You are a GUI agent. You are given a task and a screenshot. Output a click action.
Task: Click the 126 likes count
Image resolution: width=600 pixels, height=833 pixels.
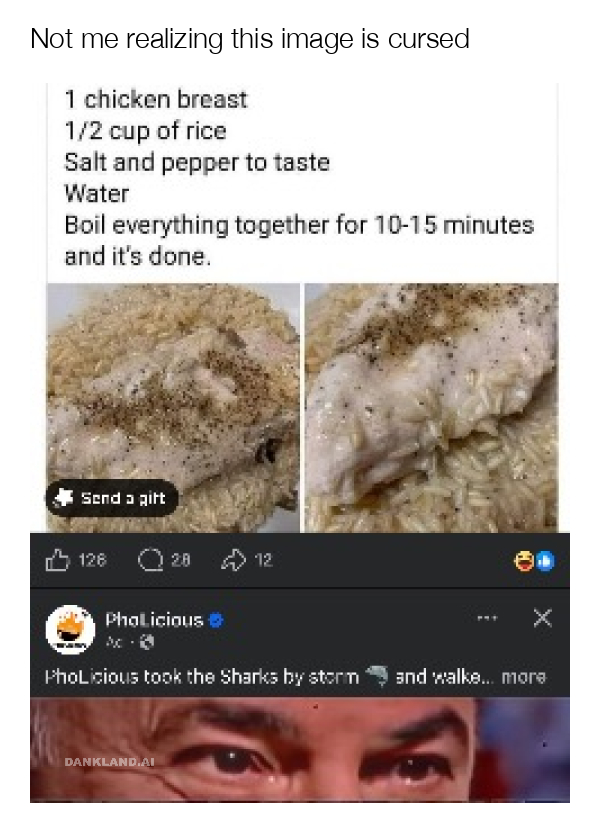[91, 561]
